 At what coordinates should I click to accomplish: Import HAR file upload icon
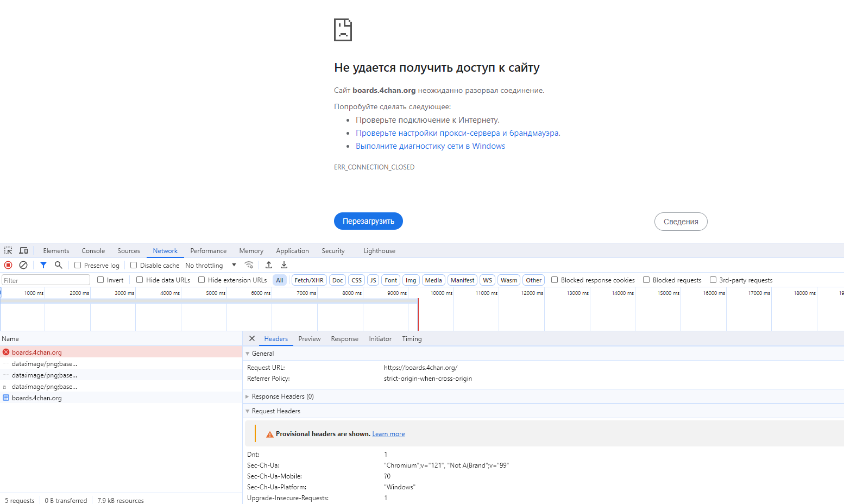(x=269, y=265)
